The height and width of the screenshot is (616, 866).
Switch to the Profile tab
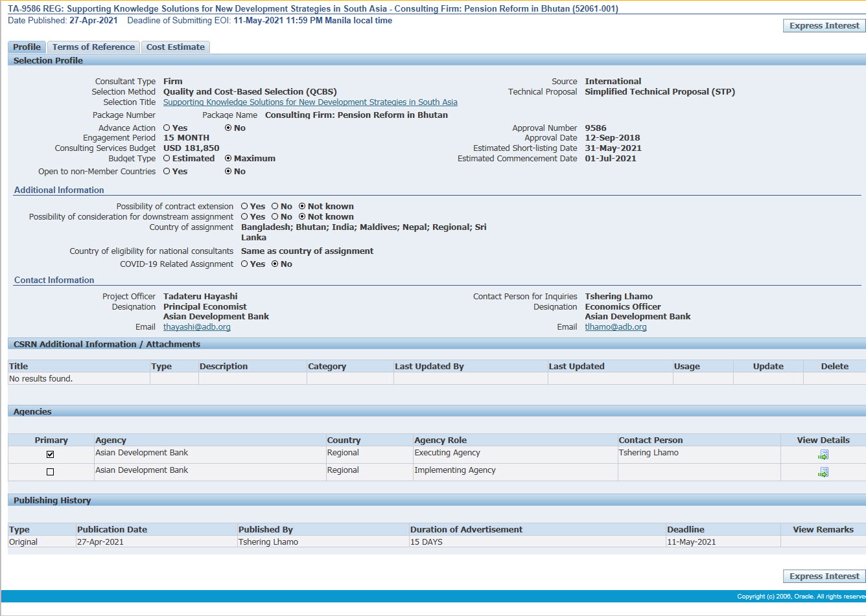pyautogui.click(x=27, y=47)
